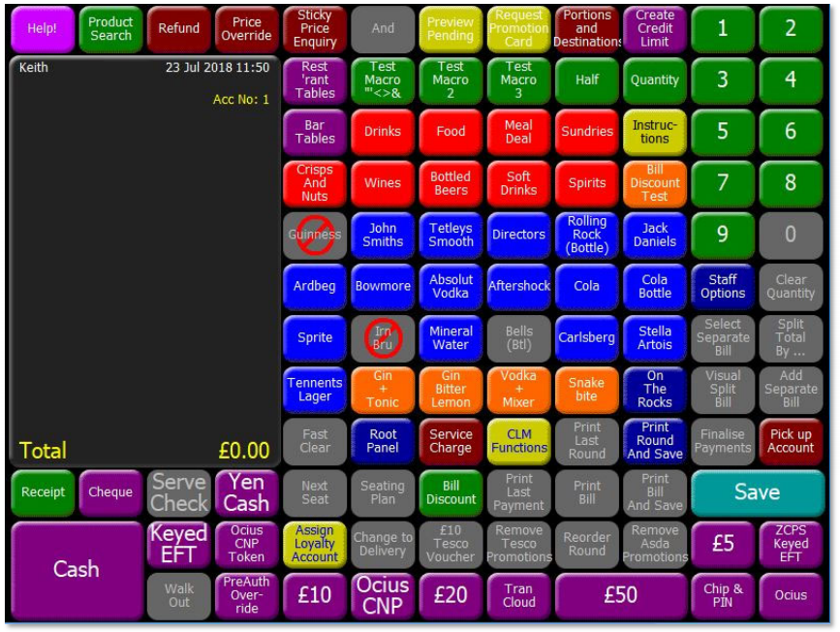The image size is (840, 632).
Task: Tap the Tran Cloud button
Action: pos(518,595)
